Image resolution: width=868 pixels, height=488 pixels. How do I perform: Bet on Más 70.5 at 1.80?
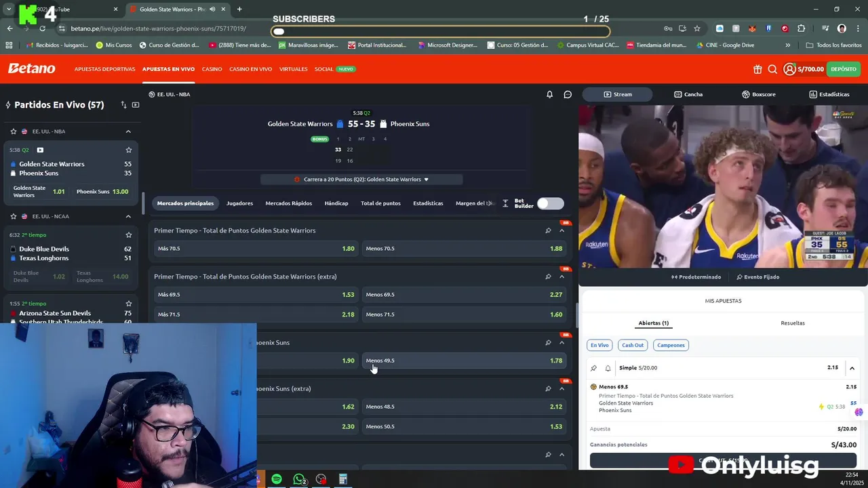click(x=256, y=249)
